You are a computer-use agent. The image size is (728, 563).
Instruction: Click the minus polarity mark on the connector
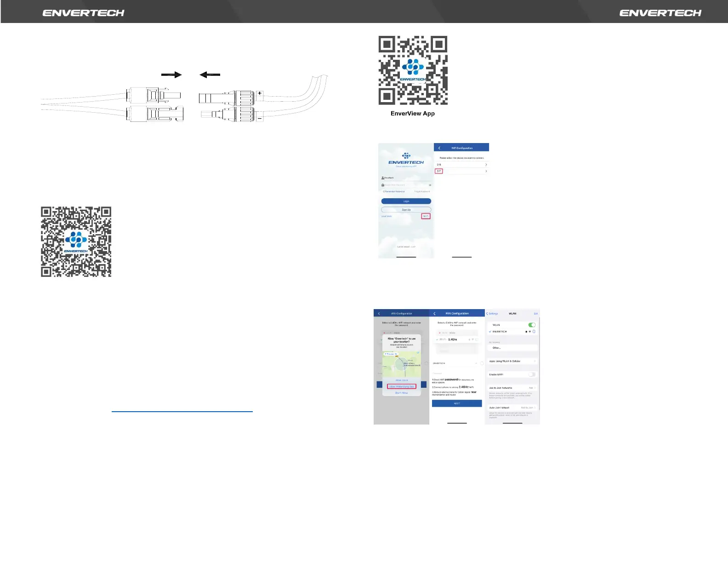[x=260, y=118]
